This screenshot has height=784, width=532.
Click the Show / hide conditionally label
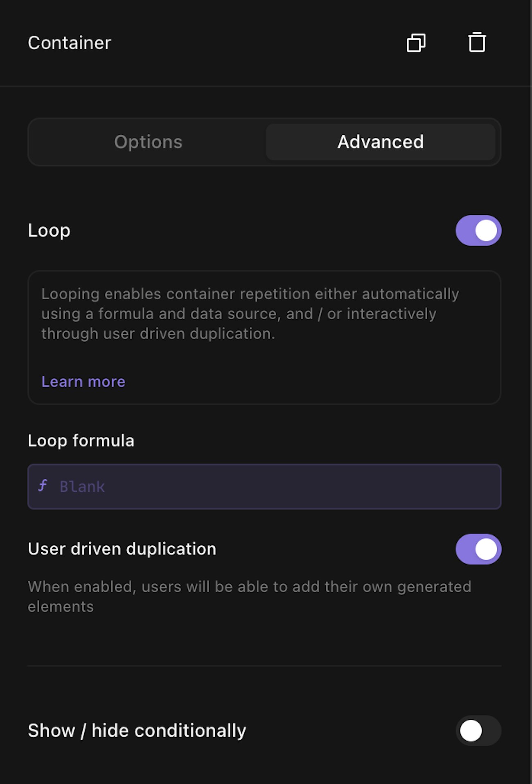click(137, 731)
